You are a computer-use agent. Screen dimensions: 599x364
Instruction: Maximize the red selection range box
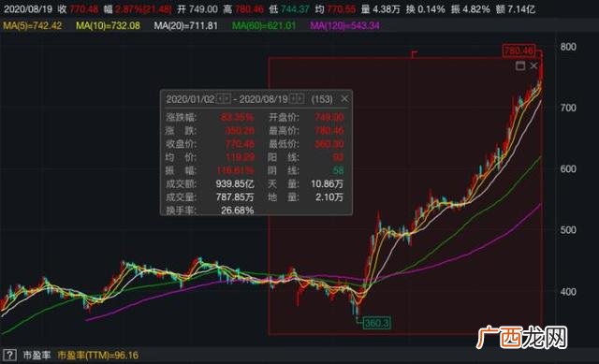tap(520, 66)
